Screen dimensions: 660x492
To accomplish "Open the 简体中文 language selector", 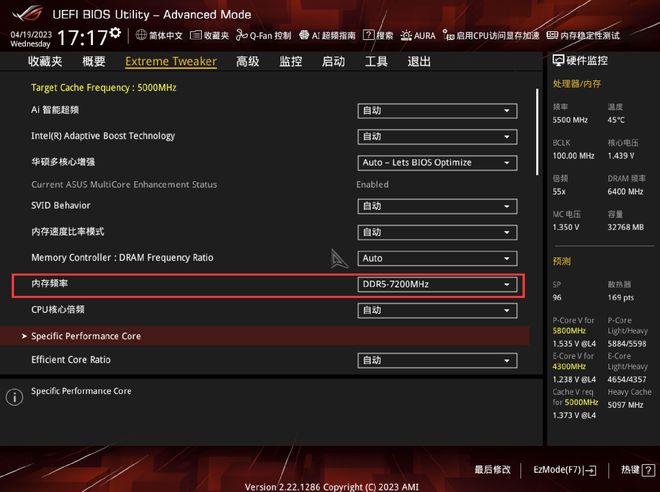I will click(x=160, y=36).
